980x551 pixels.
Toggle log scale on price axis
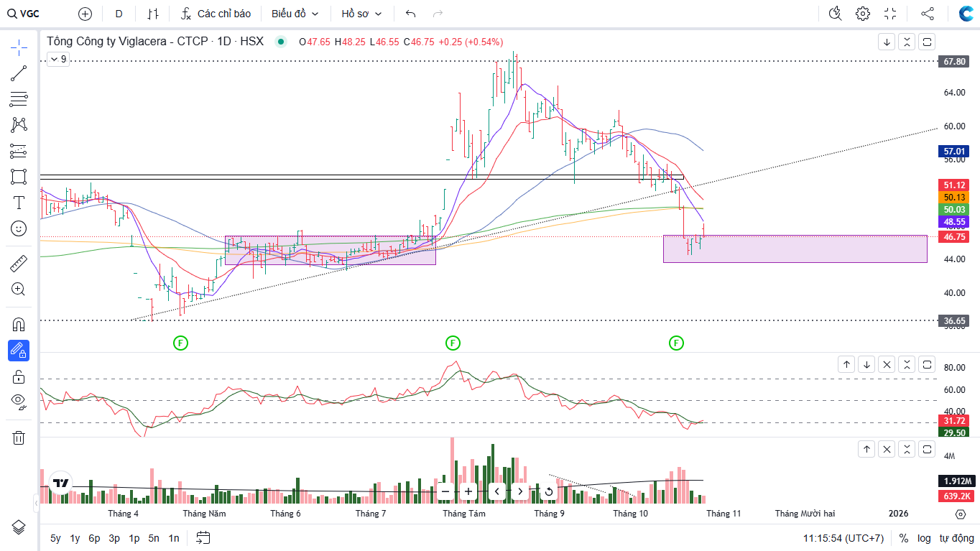pyautogui.click(x=924, y=538)
